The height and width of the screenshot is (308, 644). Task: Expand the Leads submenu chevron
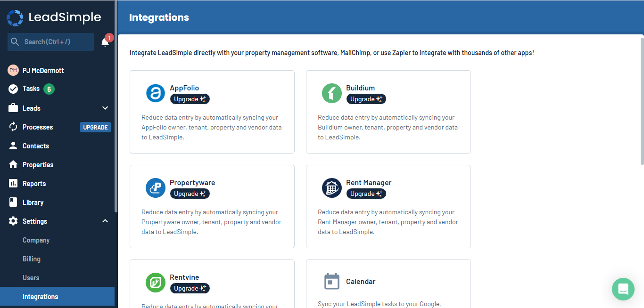(x=105, y=108)
